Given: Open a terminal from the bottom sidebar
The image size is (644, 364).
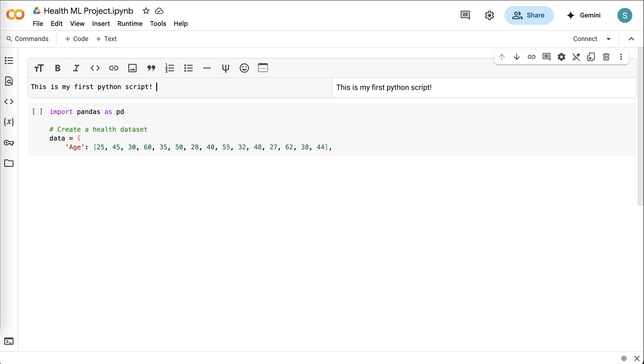Looking at the screenshot, I should [x=9, y=341].
